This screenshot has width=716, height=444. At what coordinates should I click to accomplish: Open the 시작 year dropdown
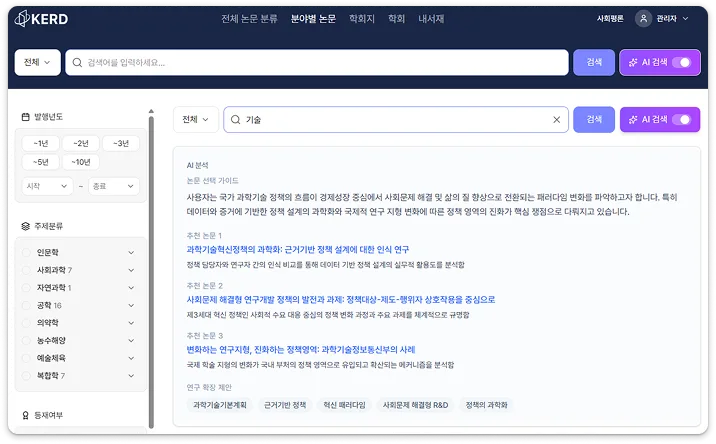point(47,186)
